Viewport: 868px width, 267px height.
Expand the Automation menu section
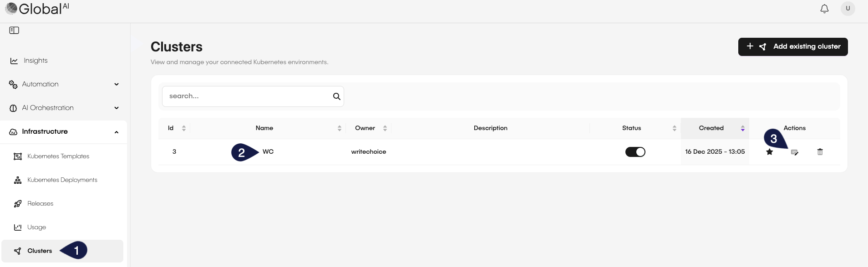[64, 84]
